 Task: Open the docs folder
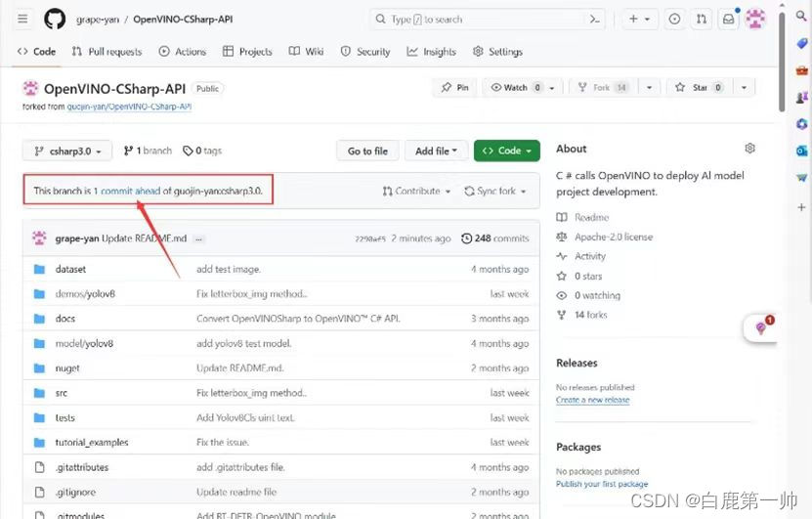coord(65,319)
